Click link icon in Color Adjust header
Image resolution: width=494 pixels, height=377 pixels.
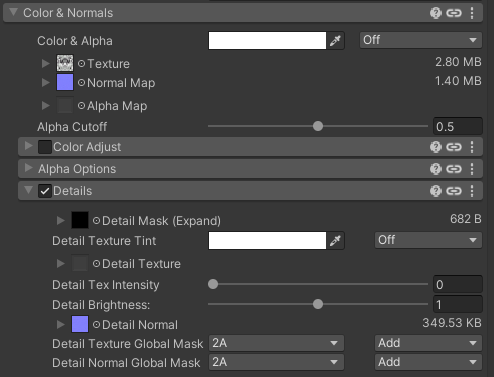pyautogui.click(x=454, y=147)
